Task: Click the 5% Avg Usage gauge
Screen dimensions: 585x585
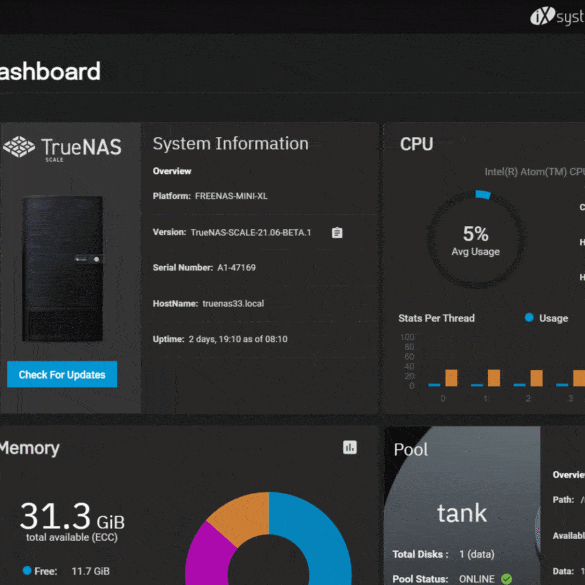Action: (476, 240)
